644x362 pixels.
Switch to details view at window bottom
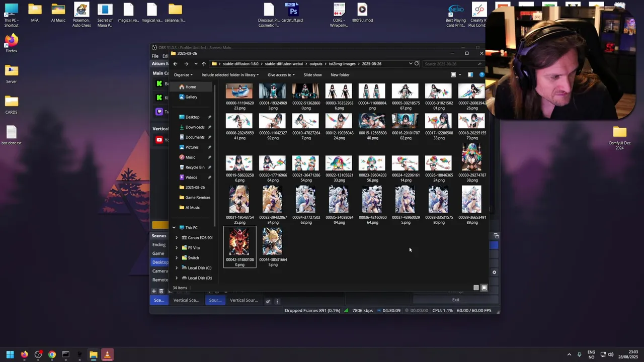(476, 288)
